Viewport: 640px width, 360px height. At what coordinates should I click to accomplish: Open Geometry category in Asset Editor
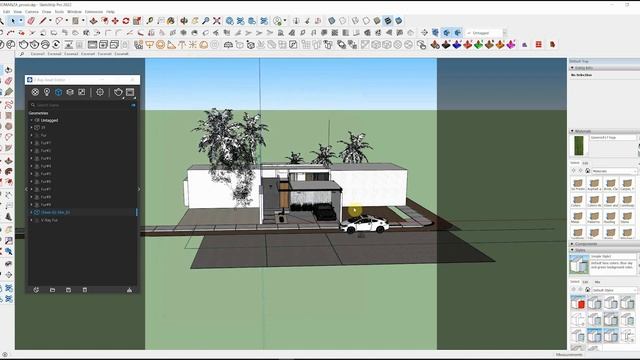point(58,92)
